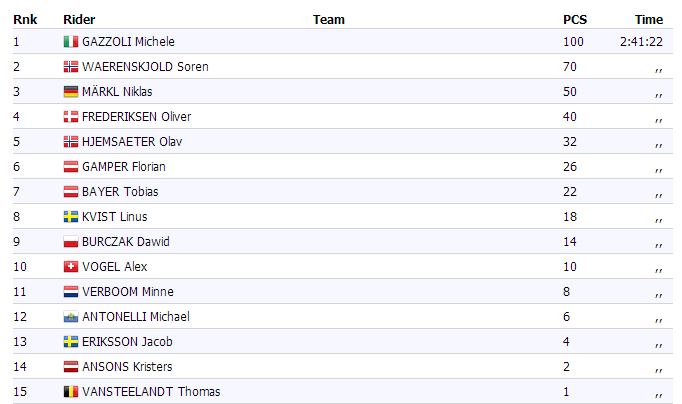This screenshot has height=404, width=682.
Task: Click the Latvian flag next to ANSONS Kristers
Action: pyautogui.click(x=70, y=367)
